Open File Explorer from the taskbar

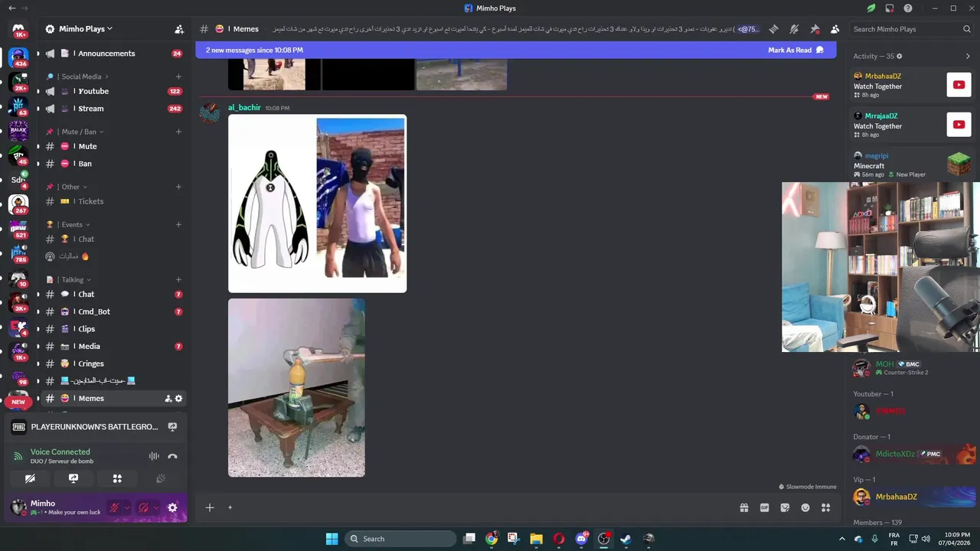click(536, 539)
